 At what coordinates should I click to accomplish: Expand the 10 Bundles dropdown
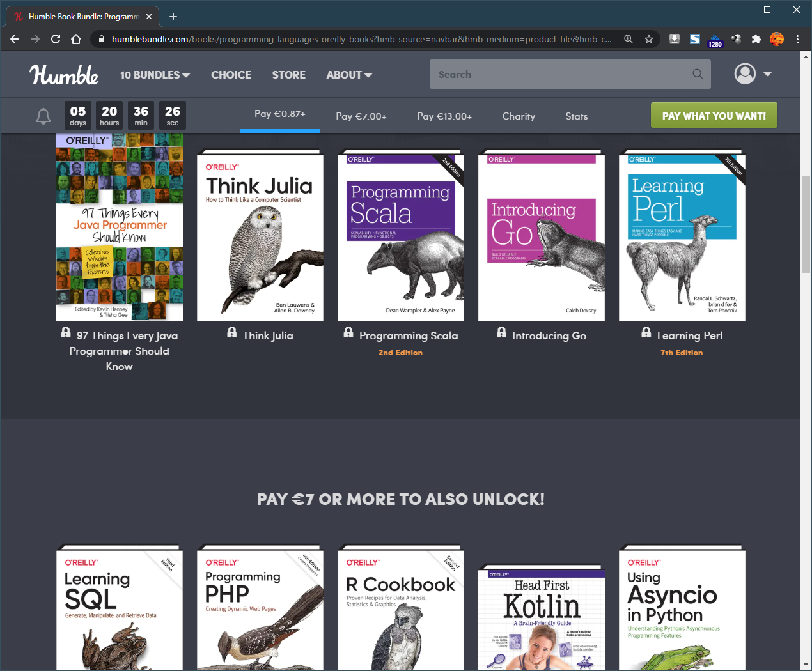[155, 75]
